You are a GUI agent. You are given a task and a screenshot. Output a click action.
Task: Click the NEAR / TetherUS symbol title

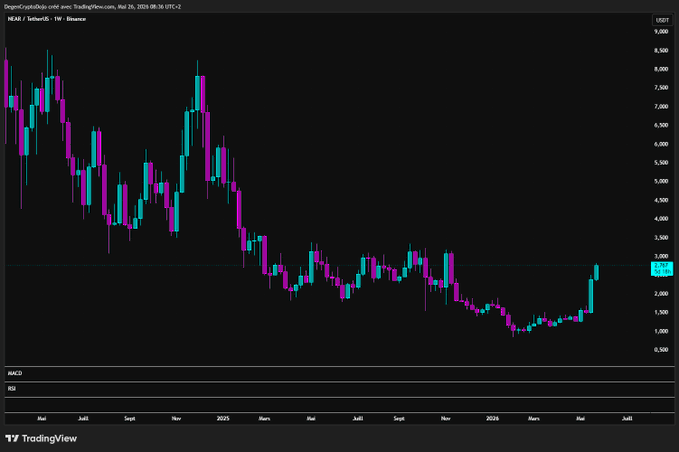point(47,19)
